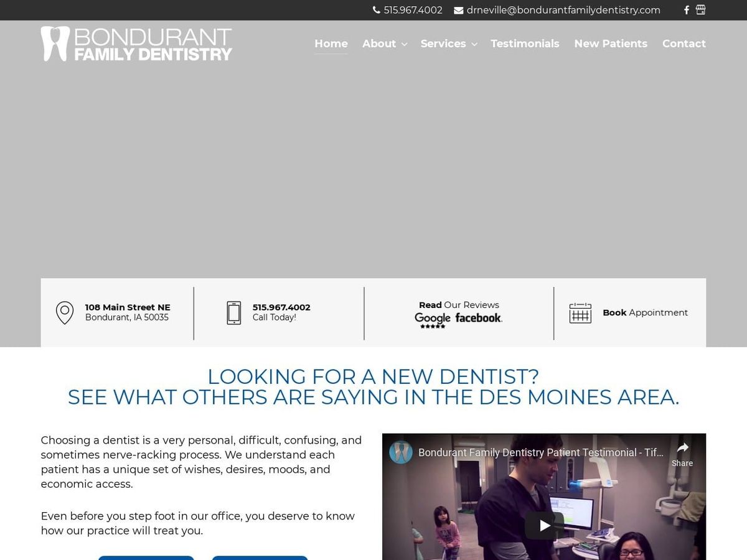Open the Google business storefront icon
The height and width of the screenshot is (560, 747).
coord(700,10)
